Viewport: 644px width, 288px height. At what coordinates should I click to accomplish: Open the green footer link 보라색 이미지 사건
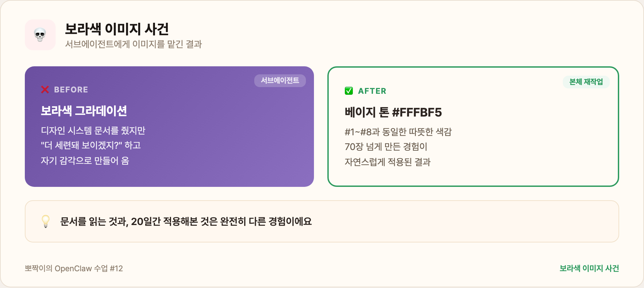tap(589, 269)
